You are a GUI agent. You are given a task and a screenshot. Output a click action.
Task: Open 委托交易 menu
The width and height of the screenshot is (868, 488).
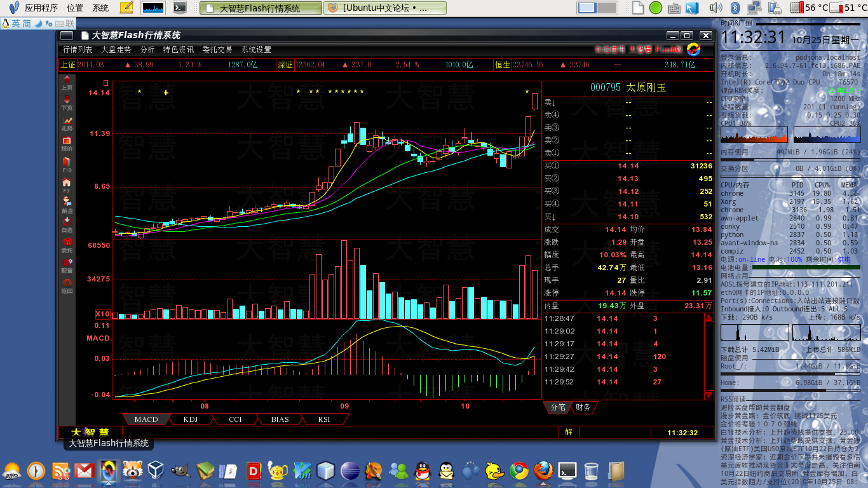(x=217, y=50)
